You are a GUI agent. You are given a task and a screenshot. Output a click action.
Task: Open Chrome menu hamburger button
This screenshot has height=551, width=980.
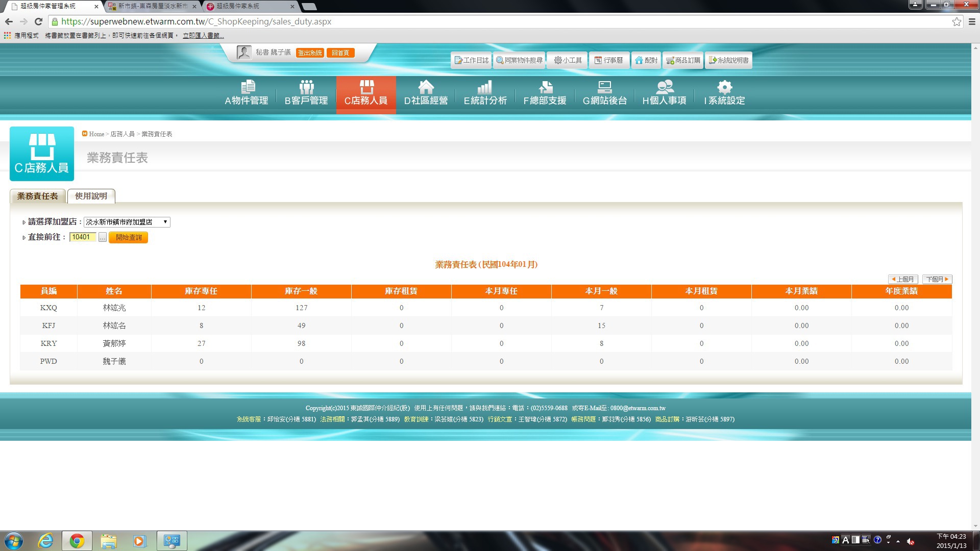tap(972, 21)
